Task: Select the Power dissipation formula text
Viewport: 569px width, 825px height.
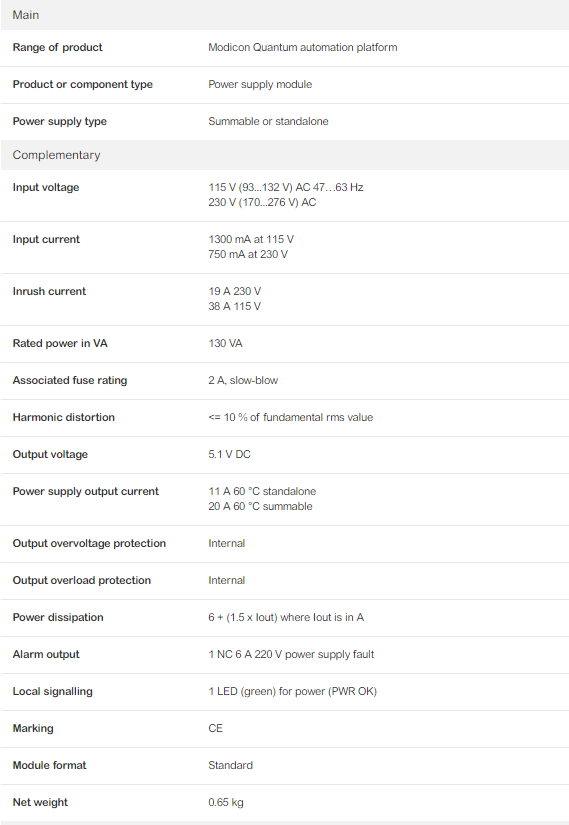Action: (286, 617)
